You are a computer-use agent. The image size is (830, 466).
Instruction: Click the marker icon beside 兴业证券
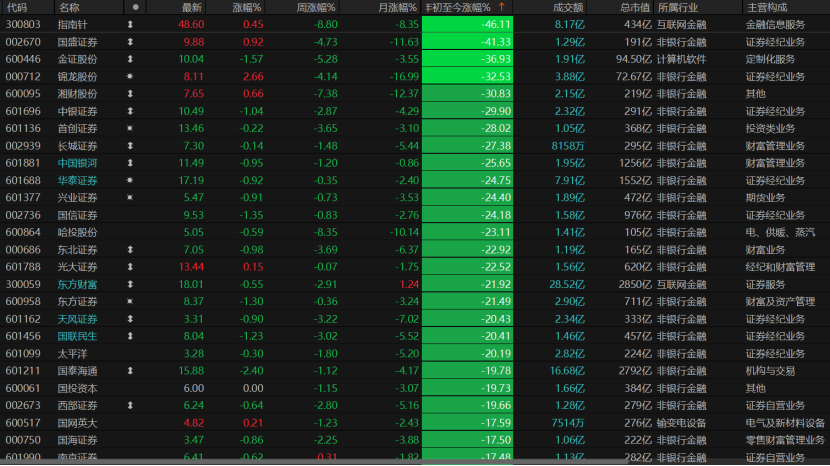click(130, 198)
